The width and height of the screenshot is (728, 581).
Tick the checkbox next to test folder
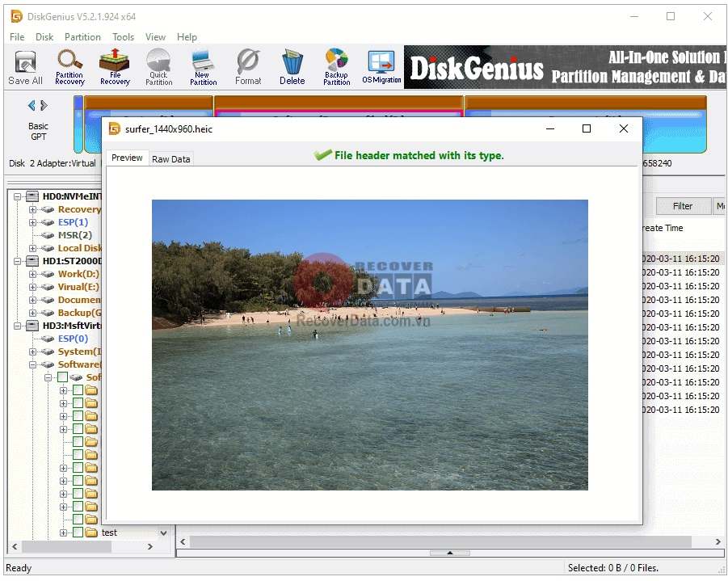pyautogui.click(x=78, y=533)
